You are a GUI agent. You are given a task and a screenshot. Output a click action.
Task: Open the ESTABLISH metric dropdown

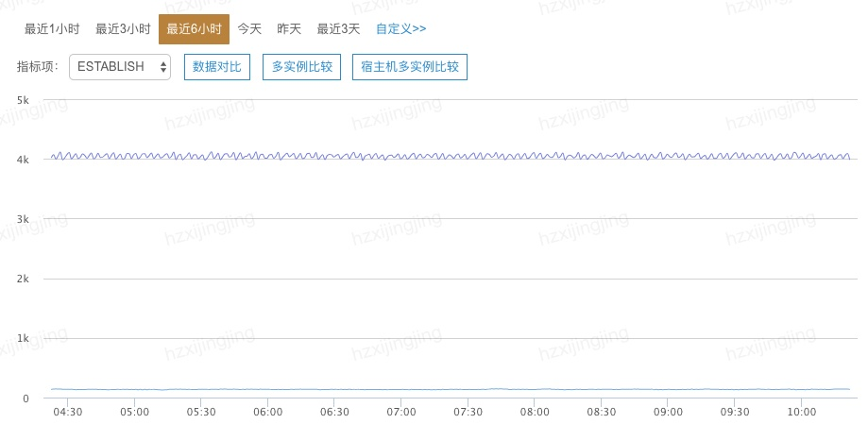tap(120, 67)
